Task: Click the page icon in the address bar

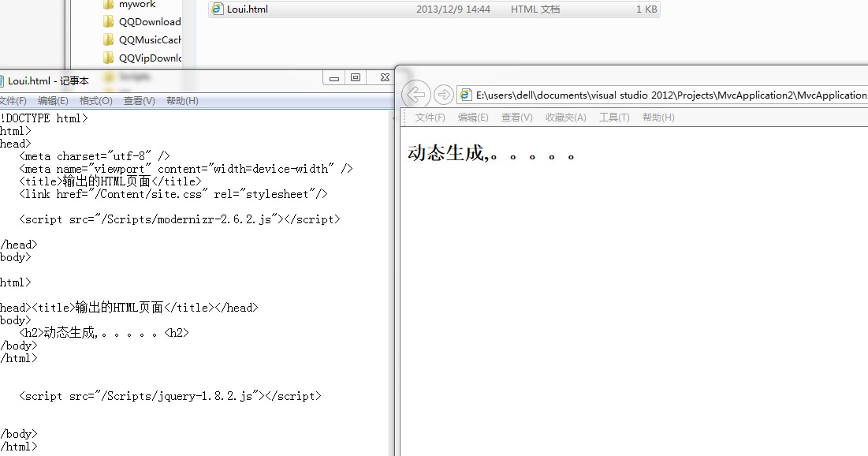Action: click(466, 95)
